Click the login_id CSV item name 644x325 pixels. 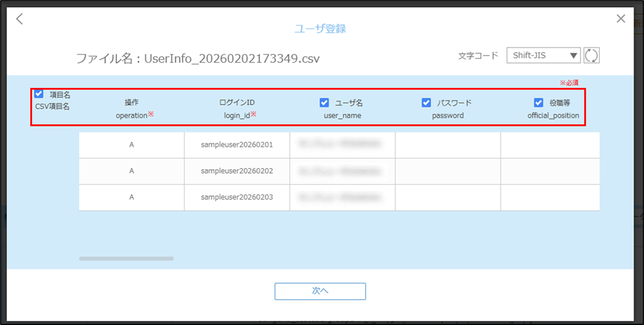pyautogui.click(x=237, y=116)
